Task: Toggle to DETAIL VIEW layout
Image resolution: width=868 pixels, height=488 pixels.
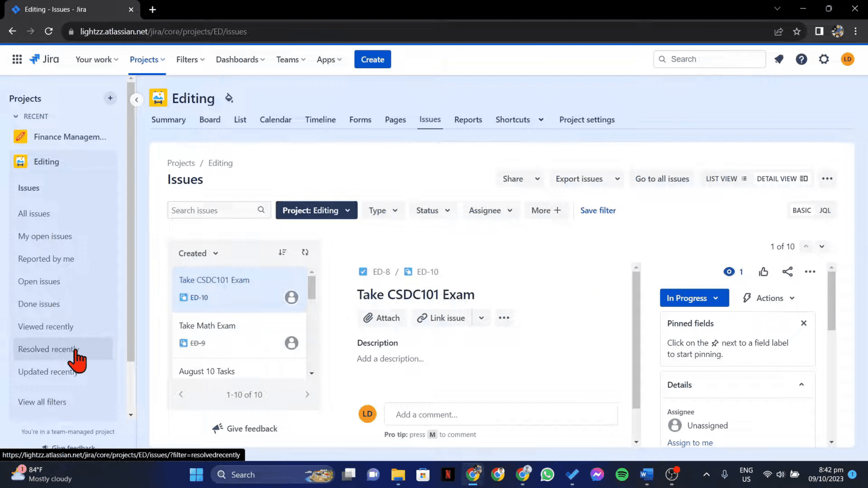Action: [783, 178]
